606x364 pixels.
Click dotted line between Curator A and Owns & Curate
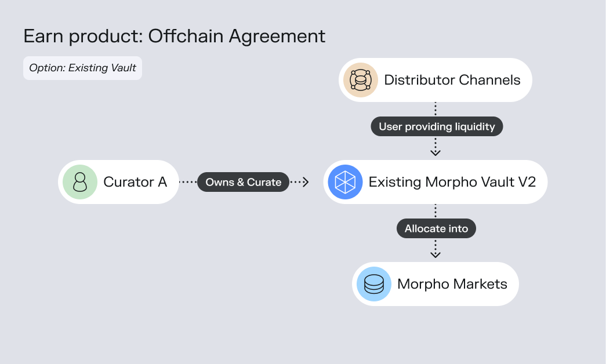click(188, 182)
